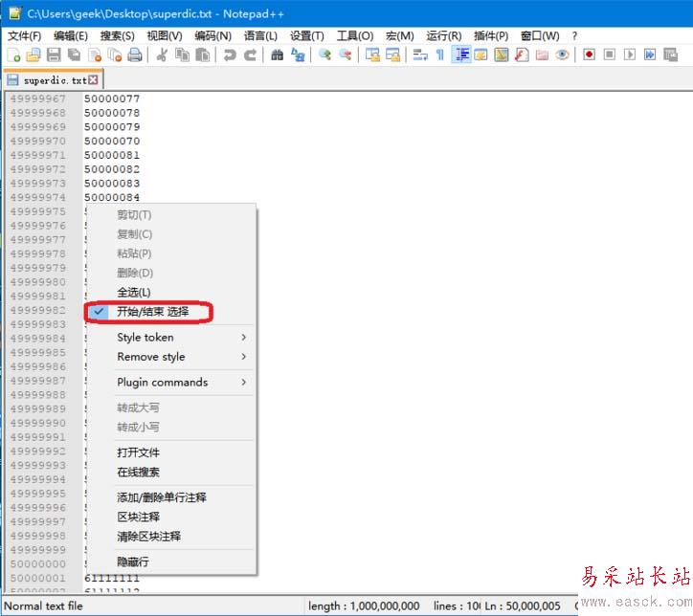Open the 宏(M) menu
This screenshot has width=693, height=616.
point(399,35)
